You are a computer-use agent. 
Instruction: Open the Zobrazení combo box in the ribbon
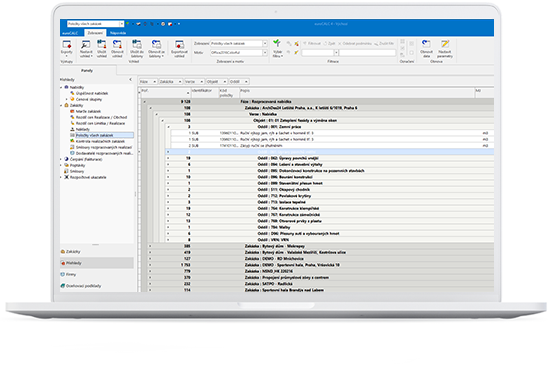pyautogui.click(x=265, y=43)
